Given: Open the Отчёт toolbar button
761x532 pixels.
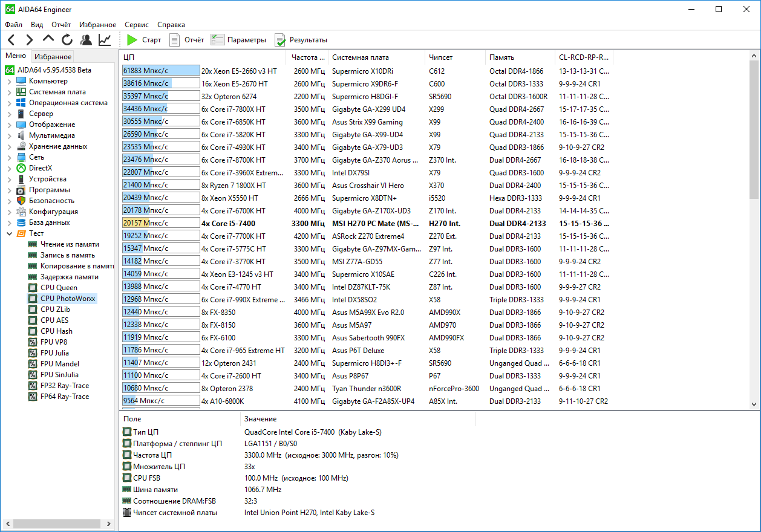Looking at the screenshot, I should (x=186, y=40).
